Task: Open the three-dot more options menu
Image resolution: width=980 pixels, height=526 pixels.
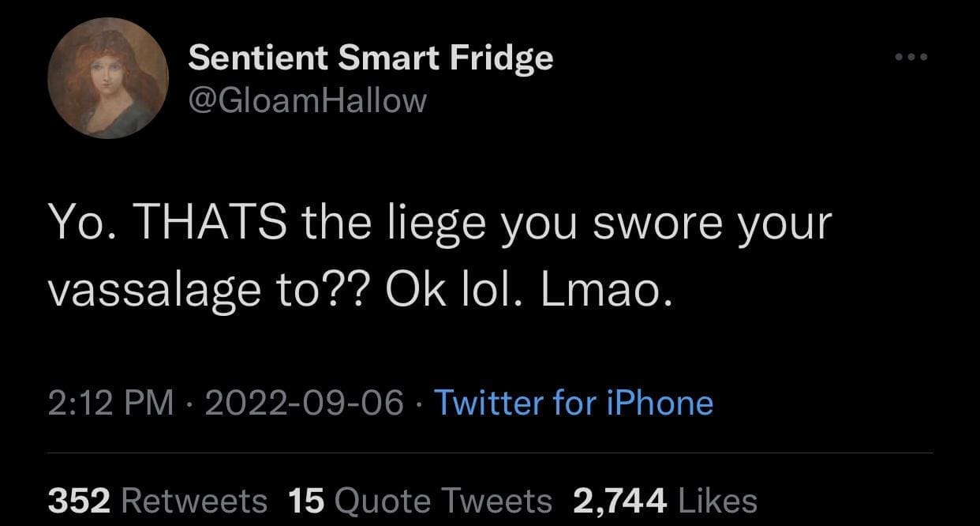Action: pos(911,57)
